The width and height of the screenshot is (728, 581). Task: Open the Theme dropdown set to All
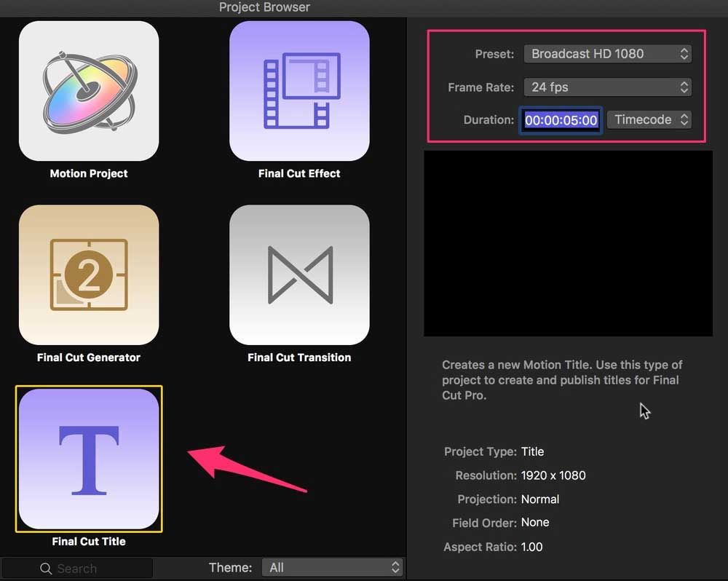333,568
